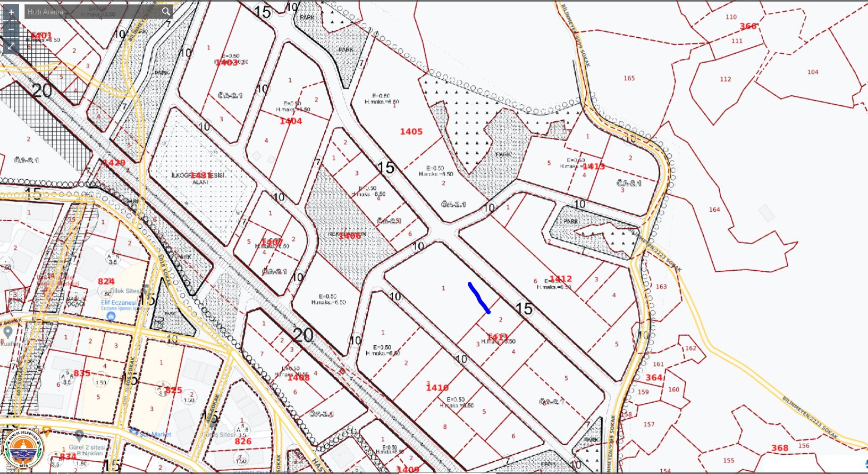The image size is (868, 474).
Task: Click parcel 157
Action: (x=649, y=425)
